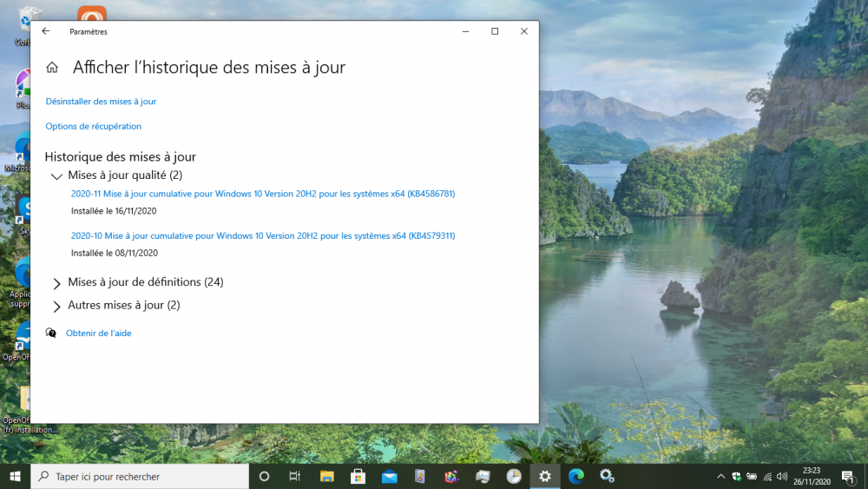The height and width of the screenshot is (489, 868).
Task: Click the volume icon in system tray
Action: click(782, 476)
